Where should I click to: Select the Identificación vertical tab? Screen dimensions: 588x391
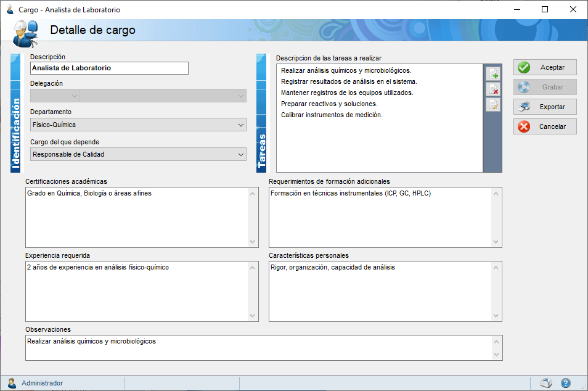point(15,113)
